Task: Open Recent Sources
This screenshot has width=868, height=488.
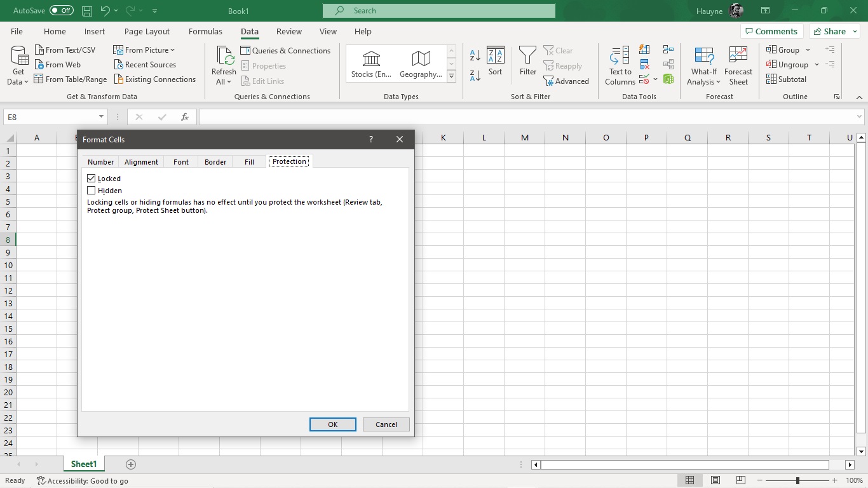Action: point(145,64)
